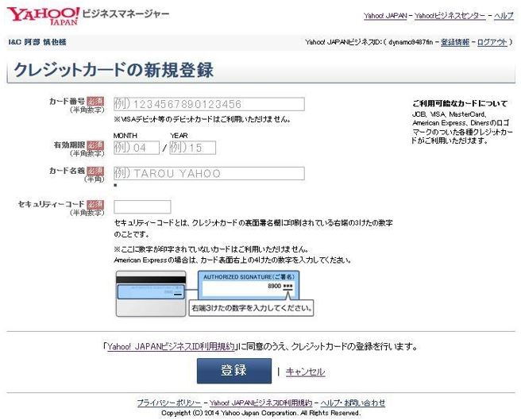Open the プライバシーポリシー footer link
The width and height of the screenshot is (521, 420).
pos(169,403)
